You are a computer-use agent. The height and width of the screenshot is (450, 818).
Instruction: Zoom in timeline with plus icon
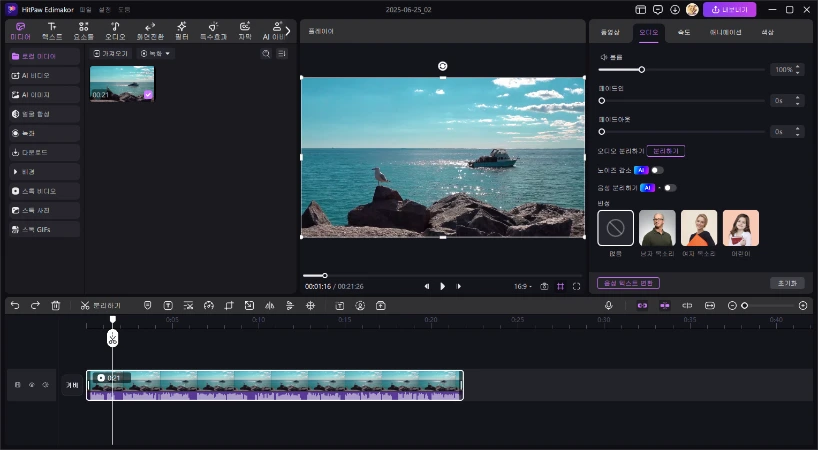point(803,306)
